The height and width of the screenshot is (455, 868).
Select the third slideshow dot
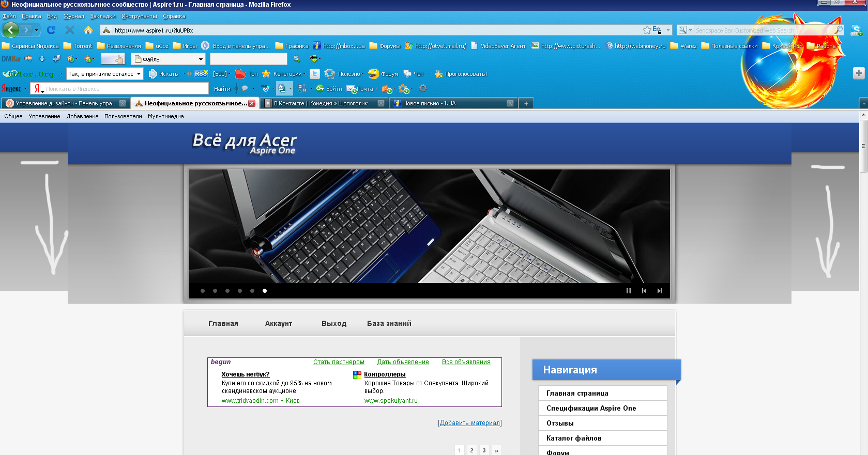pyautogui.click(x=227, y=291)
